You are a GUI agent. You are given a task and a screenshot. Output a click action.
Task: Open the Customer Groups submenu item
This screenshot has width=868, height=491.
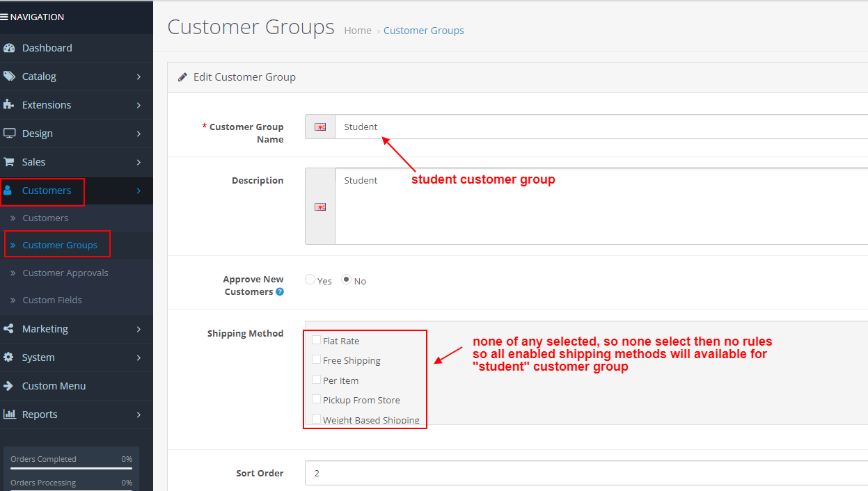coord(77,245)
